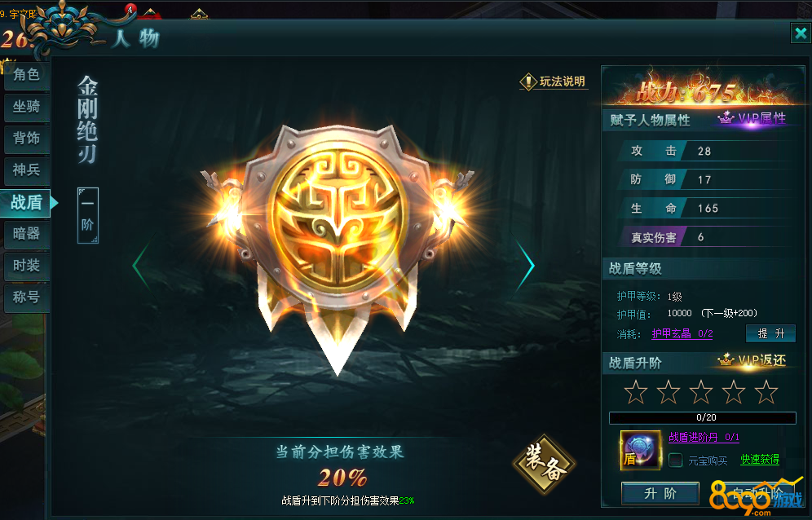Screen dimensions: 812x520
Task: Click the fifth upgrade star
Action: pyautogui.click(x=766, y=392)
